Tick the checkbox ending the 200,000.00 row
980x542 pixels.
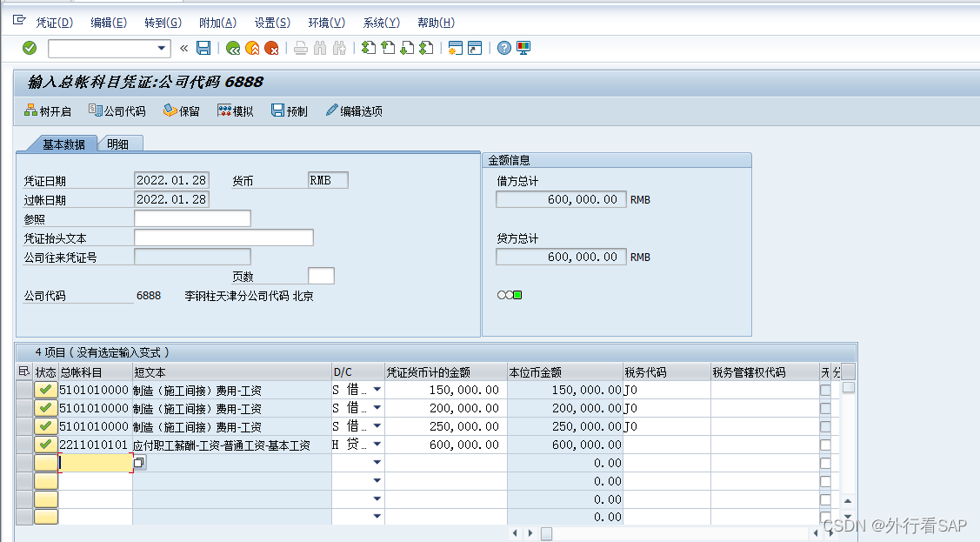(x=825, y=408)
